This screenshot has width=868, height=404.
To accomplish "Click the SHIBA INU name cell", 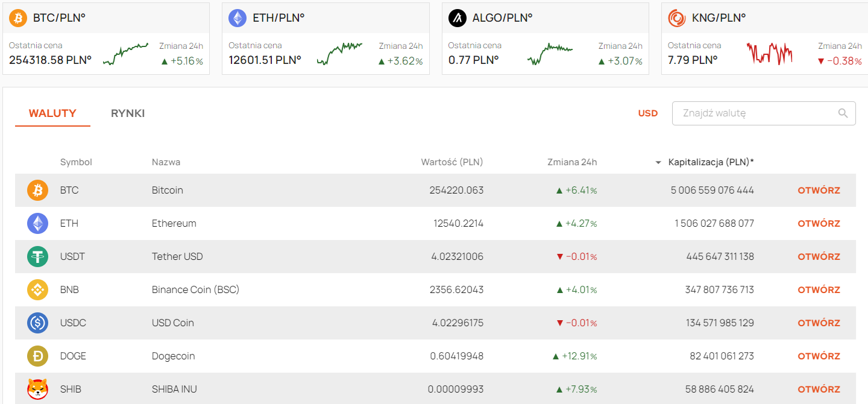I will click(175, 390).
